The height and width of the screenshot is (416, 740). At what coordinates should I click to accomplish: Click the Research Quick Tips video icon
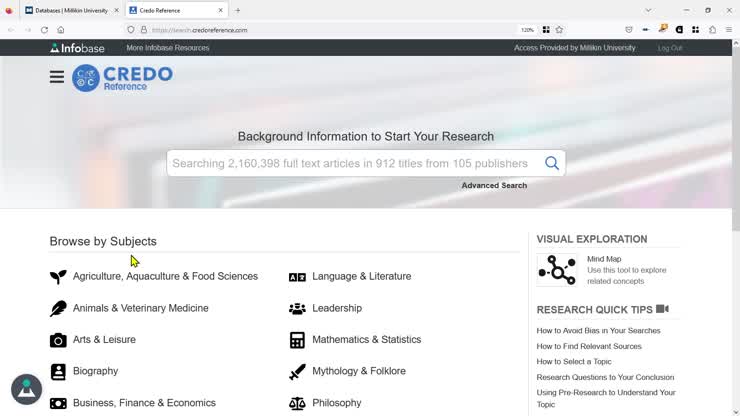[x=662, y=309]
